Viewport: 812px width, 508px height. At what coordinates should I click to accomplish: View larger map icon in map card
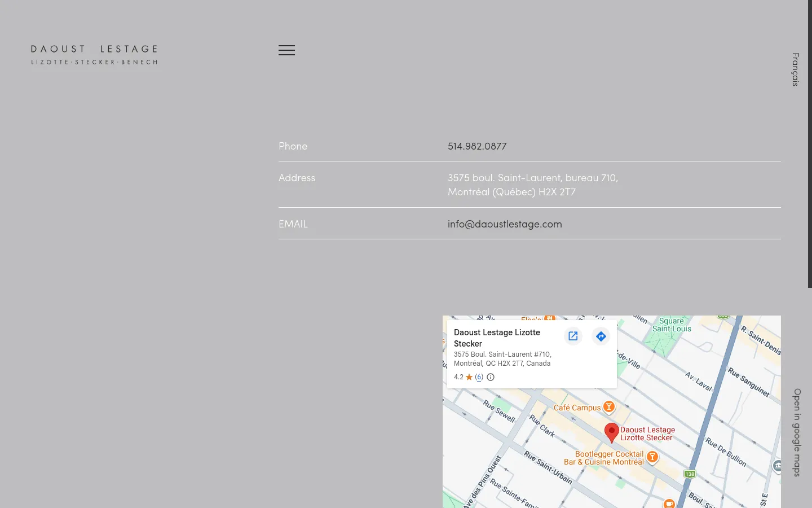click(573, 336)
